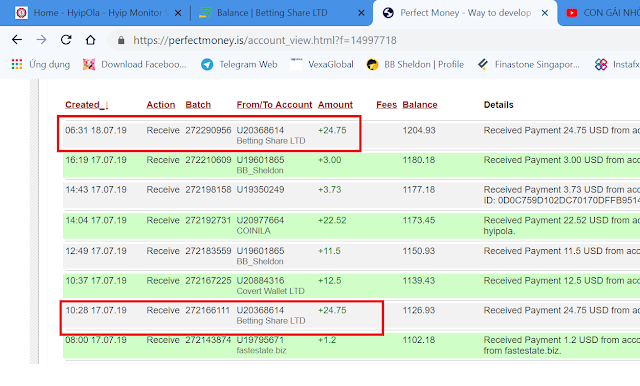The height and width of the screenshot is (386, 640).
Task: Click the amount +22.52
Action: 332,220
